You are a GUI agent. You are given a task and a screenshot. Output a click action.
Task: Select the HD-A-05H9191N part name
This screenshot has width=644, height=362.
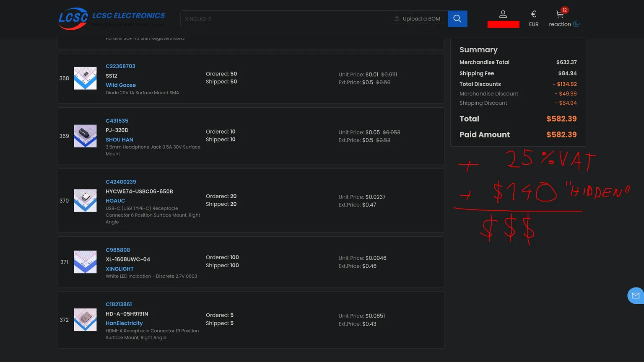(x=127, y=314)
